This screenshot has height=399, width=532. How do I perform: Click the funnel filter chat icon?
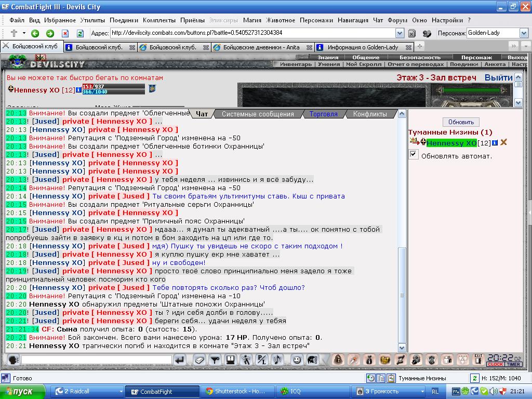click(215, 360)
